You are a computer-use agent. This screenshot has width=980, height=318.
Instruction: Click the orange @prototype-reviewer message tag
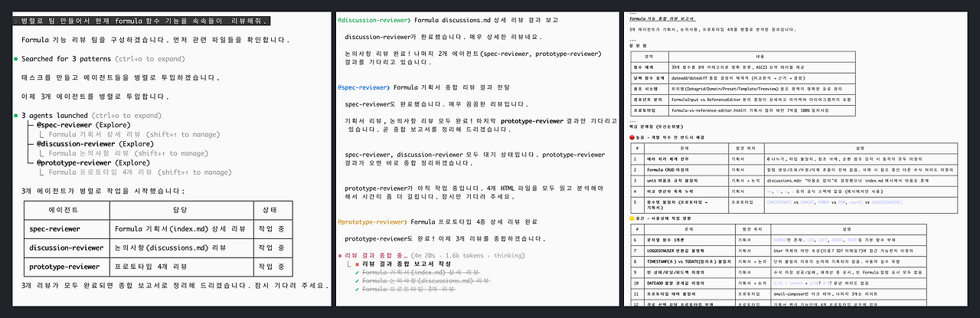[371, 222]
